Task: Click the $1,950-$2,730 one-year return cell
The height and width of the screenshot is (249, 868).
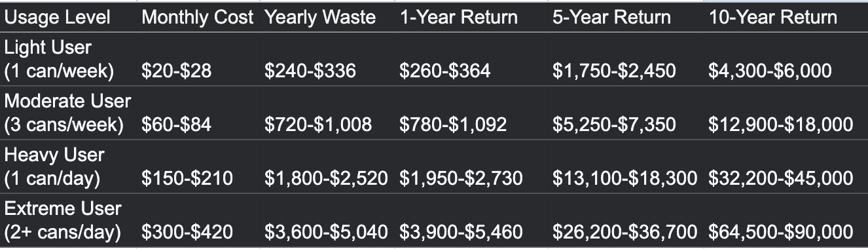Action: click(461, 178)
